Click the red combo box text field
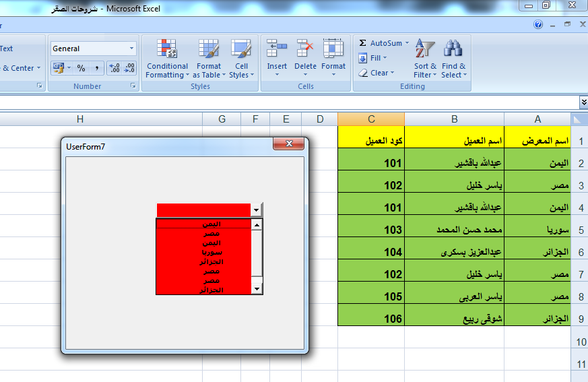The height and width of the screenshot is (382, 588). [203, 210]
